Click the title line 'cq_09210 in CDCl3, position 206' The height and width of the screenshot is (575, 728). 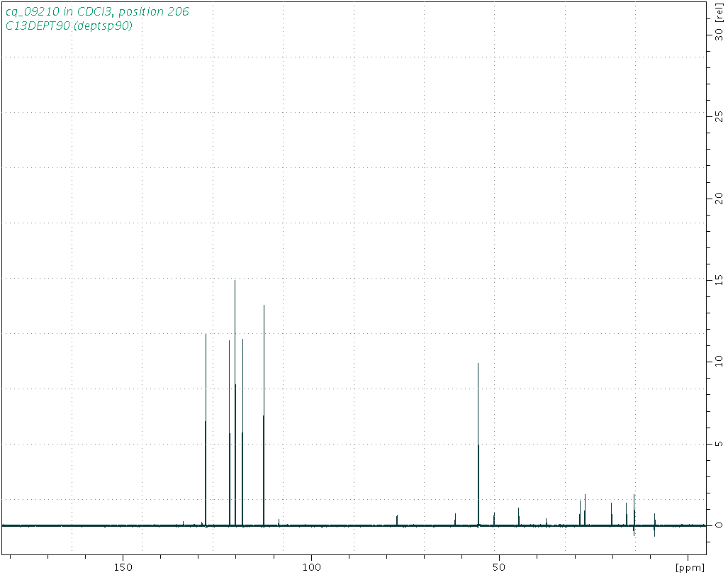(98, 11)
